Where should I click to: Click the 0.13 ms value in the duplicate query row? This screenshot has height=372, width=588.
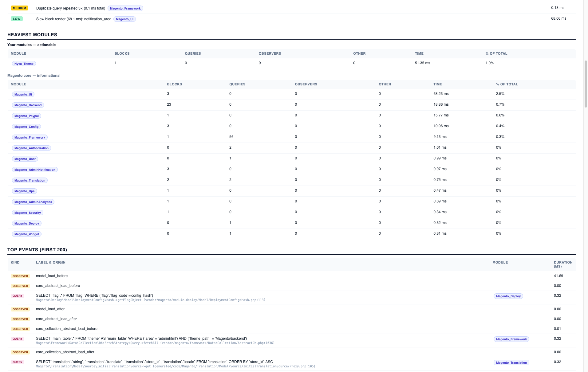click(558, 8)
